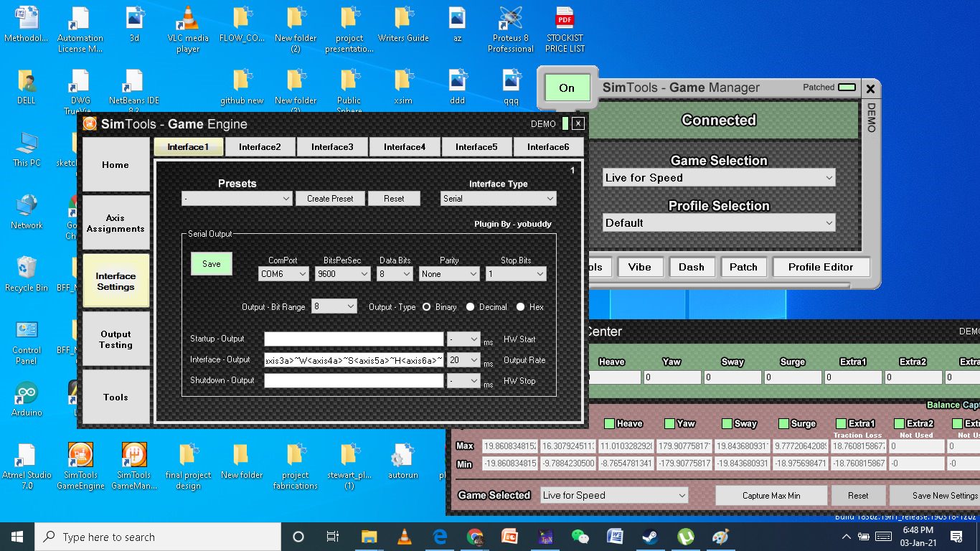Open Control Panel desktop icon
980x551 pixels.
pyautogui.click(x=27, y=342)
